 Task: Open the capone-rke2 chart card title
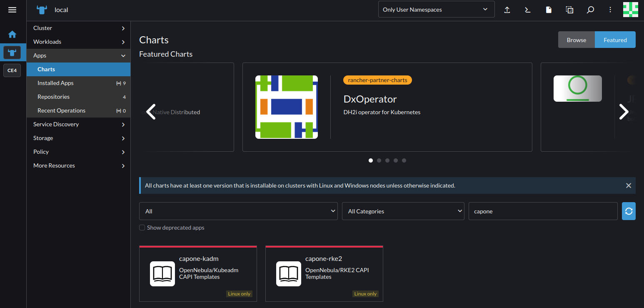[x=324, y=258]
